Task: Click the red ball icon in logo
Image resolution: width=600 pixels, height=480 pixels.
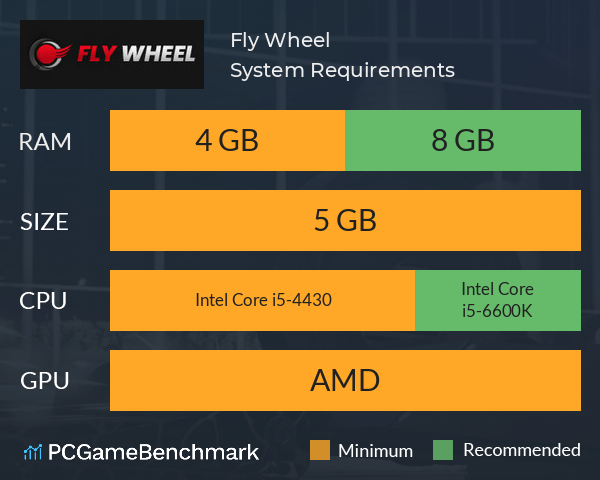Action: pyautogui.click(x=47, y=54)
